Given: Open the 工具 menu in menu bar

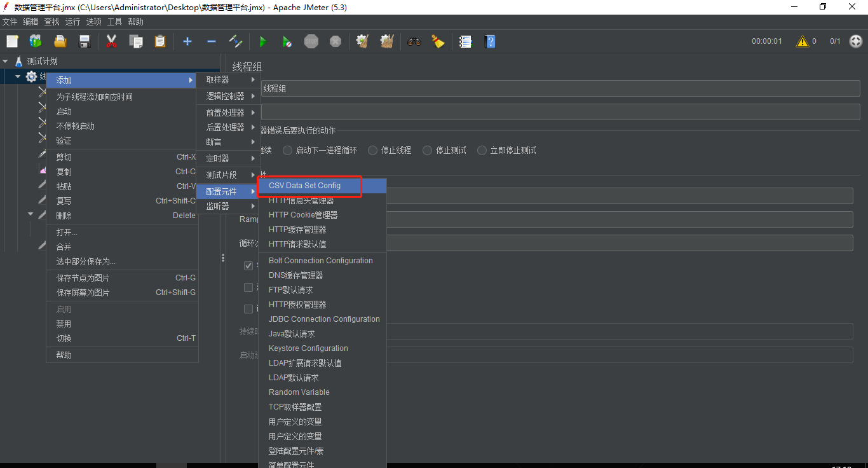Looking at the screenshot, I should (x=114, y=22).
